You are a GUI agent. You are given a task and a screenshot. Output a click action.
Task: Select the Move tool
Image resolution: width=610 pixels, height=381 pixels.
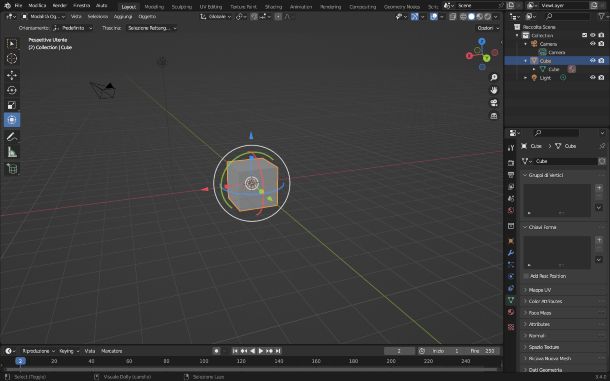point(12,75)
